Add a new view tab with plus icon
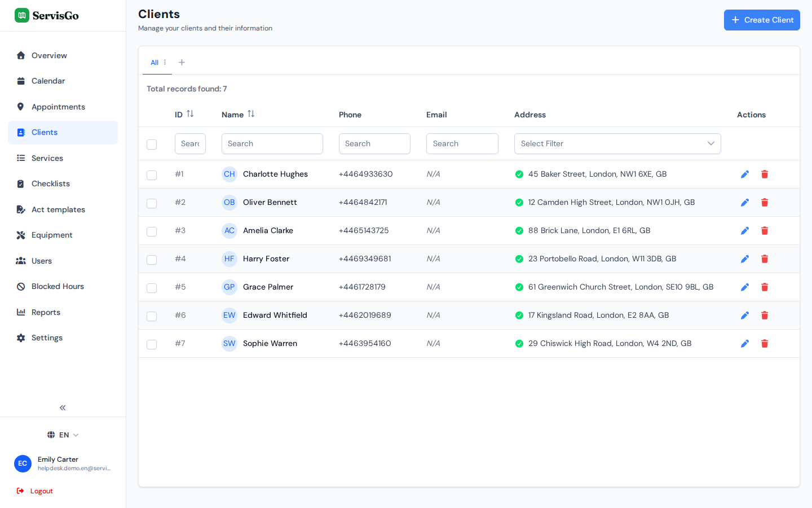Screen dimensions: 812x508 click(182, 63)
